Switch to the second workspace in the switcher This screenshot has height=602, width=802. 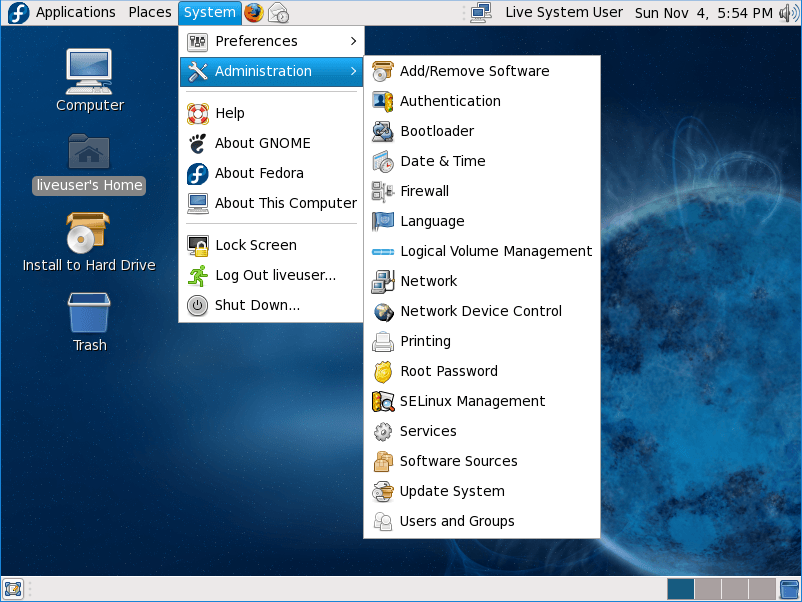click(708, 589)
